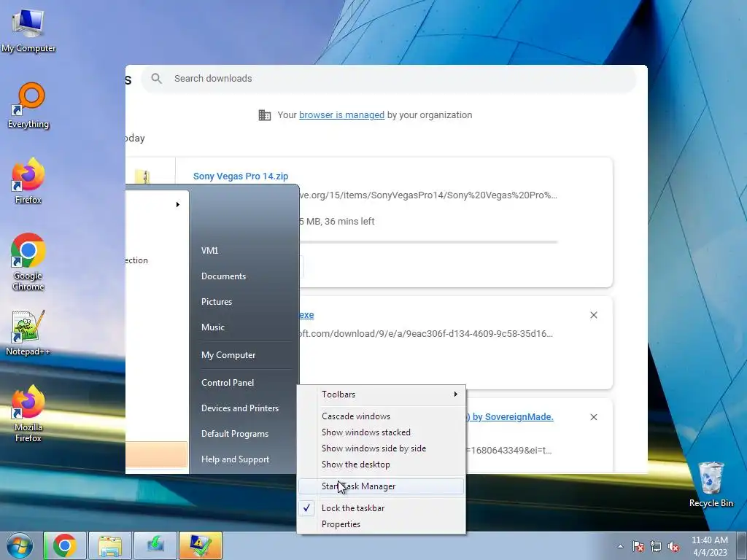The height and width of the screenshot is (560, 747).
Task: Open My Computer from Start menu
Action: click(228, 355)
